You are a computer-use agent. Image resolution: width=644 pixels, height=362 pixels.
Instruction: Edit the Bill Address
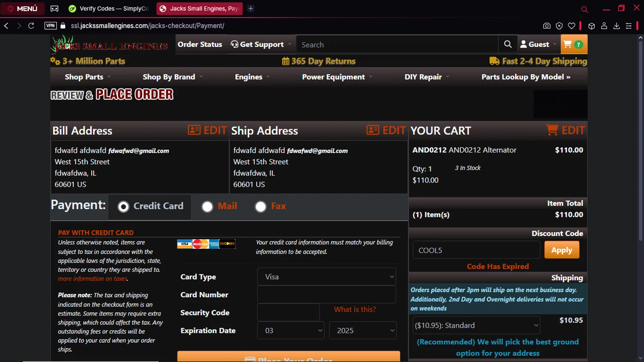207,130
